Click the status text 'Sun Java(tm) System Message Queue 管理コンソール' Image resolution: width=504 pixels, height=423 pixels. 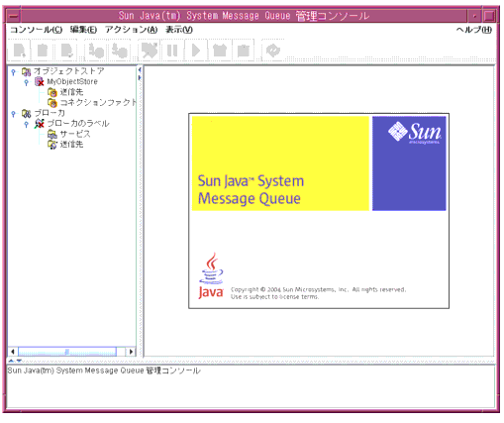tap(104, 370)
